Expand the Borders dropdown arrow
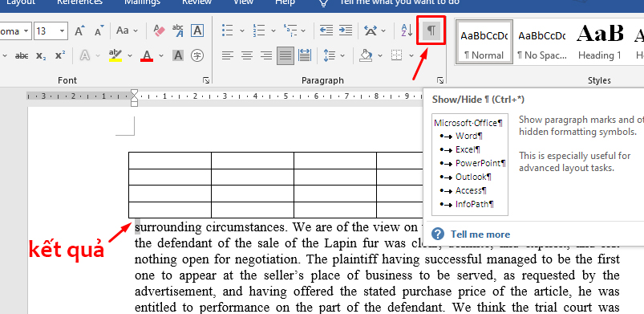Image resolution: width=644 pixels, height=314 pixels. [411, 55]
